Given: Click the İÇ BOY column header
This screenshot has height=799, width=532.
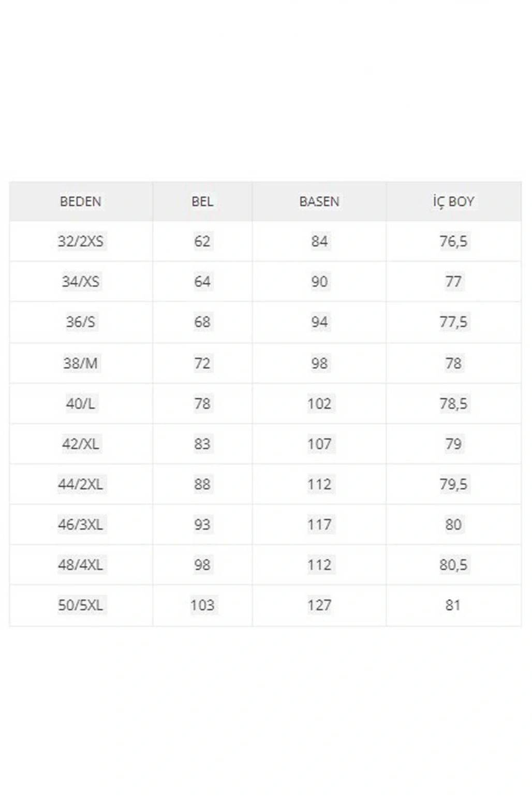Looking at the screenshot, I should tap(453, 201).
